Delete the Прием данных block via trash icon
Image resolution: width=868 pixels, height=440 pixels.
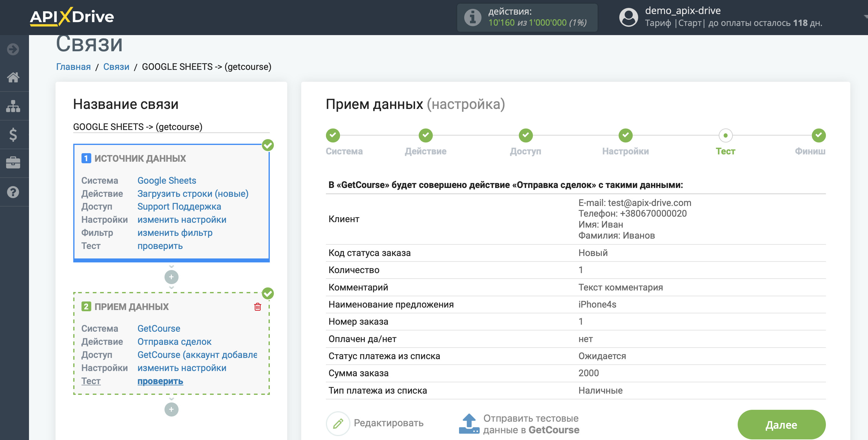(257, 307)
